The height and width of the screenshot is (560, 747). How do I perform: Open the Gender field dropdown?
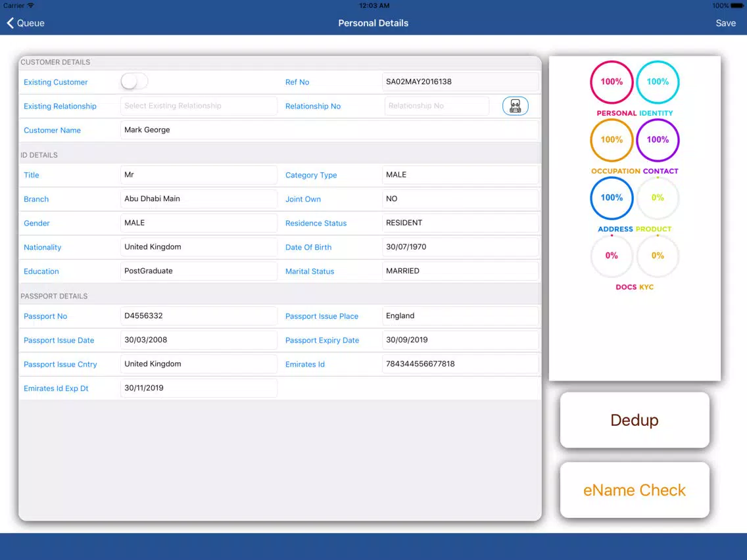pyautogui.click(x=199, y=223)
